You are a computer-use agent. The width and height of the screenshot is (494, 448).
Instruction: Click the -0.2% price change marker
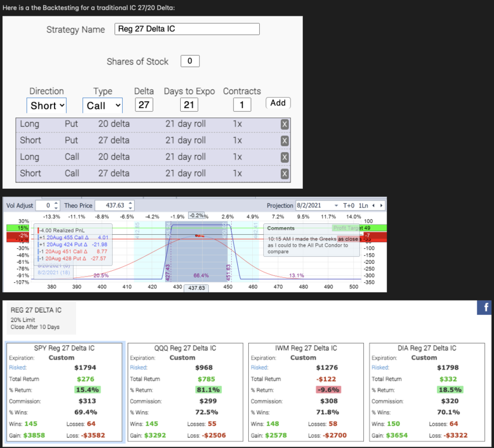pyautogui.click(x=196, y=216)
